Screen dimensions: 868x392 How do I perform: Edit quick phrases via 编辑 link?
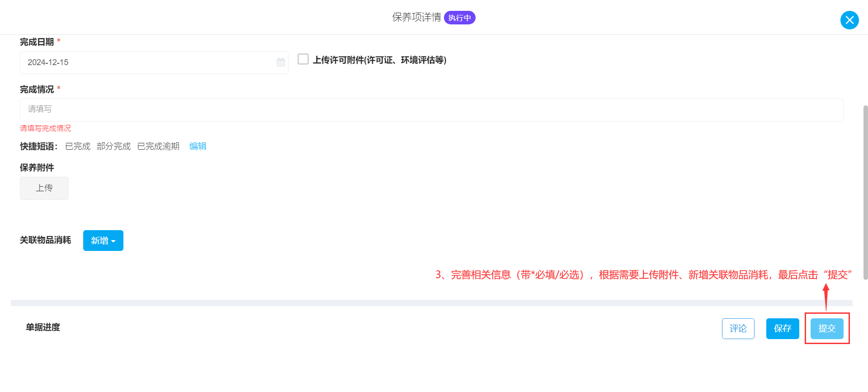198,146
